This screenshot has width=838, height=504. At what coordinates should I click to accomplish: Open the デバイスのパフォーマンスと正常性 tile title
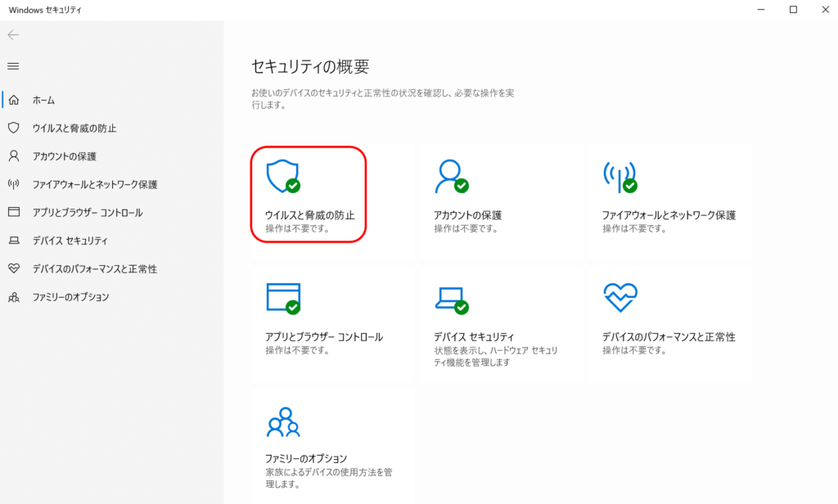pyautogui.click(x=669, y=337)
